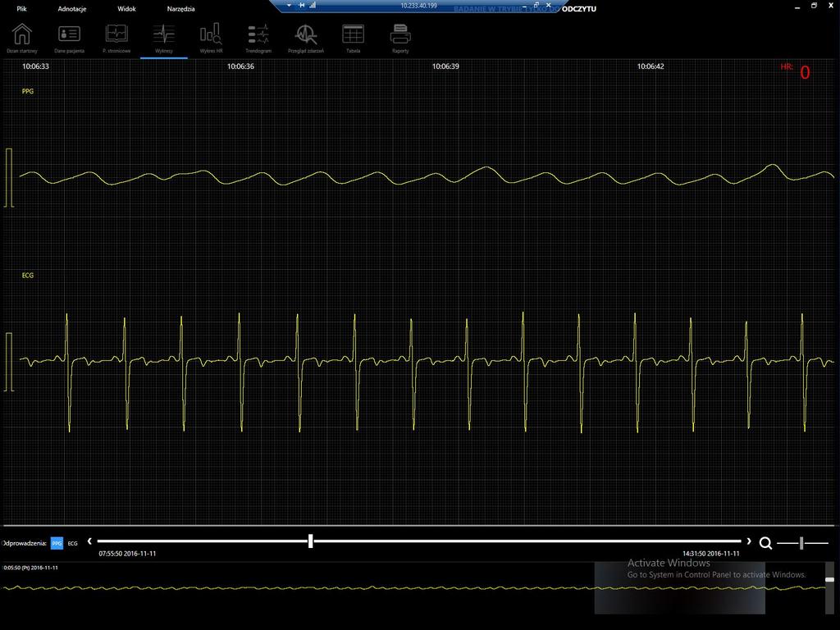The height and width of the screenshot is (630, 840).
Task: Open the Tabela table view
Action: 353,38
